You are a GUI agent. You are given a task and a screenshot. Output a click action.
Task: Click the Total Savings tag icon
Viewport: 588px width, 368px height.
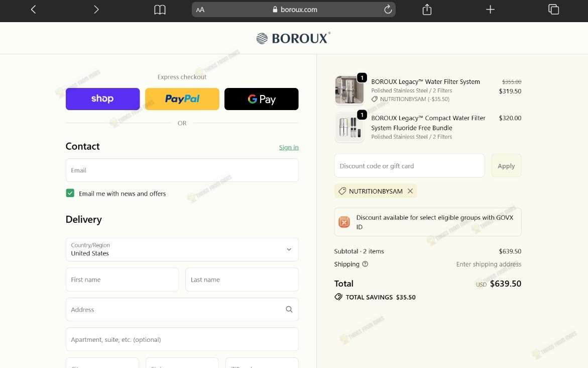(338, 297)
